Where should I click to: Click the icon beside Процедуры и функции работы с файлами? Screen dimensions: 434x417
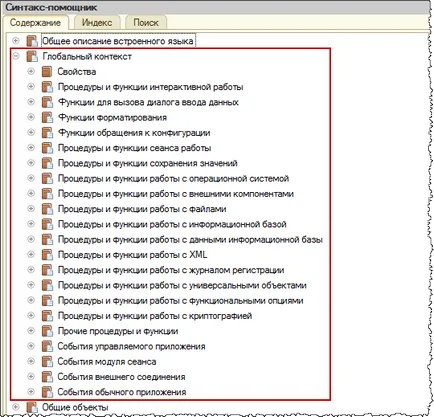tap(47, 209)
